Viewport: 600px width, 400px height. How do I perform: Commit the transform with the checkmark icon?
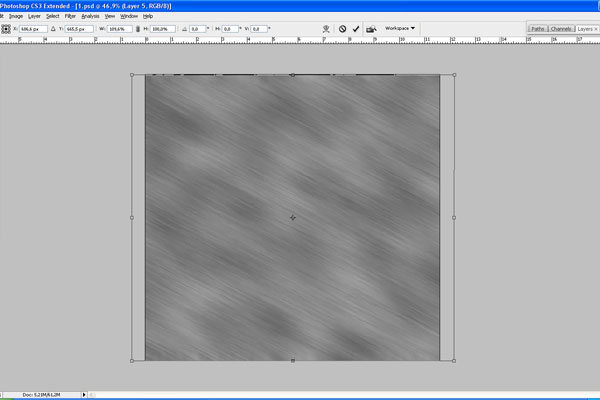[x=356, y=29]
